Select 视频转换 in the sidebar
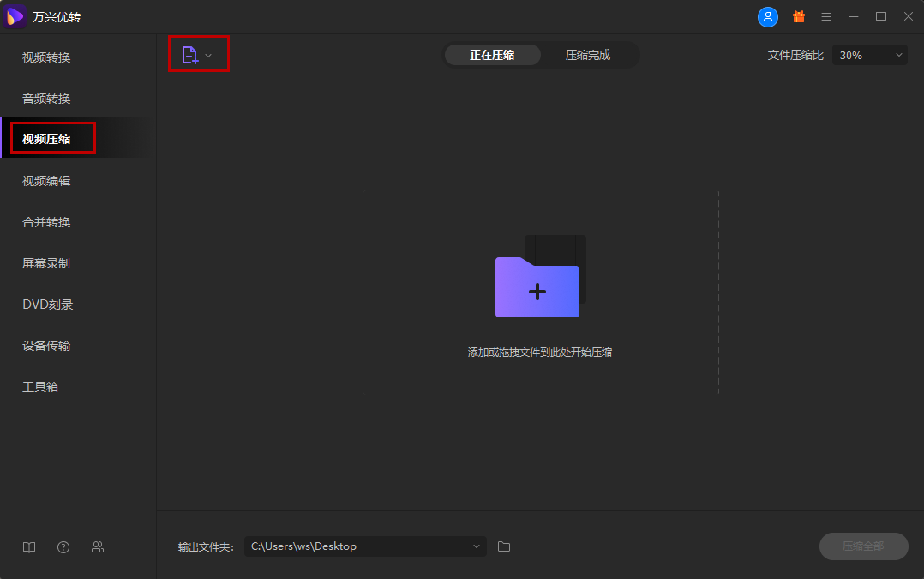Image resolution: width=924 pixels, height=579 pixels. click(x=77, y=57)
